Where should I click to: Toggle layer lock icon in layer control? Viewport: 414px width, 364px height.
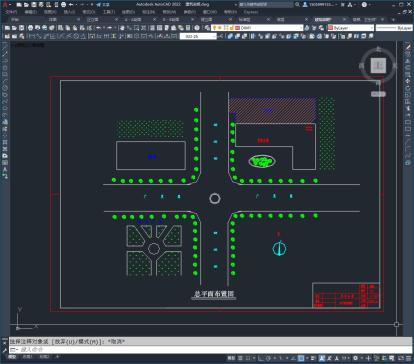[x=231, y=28]
